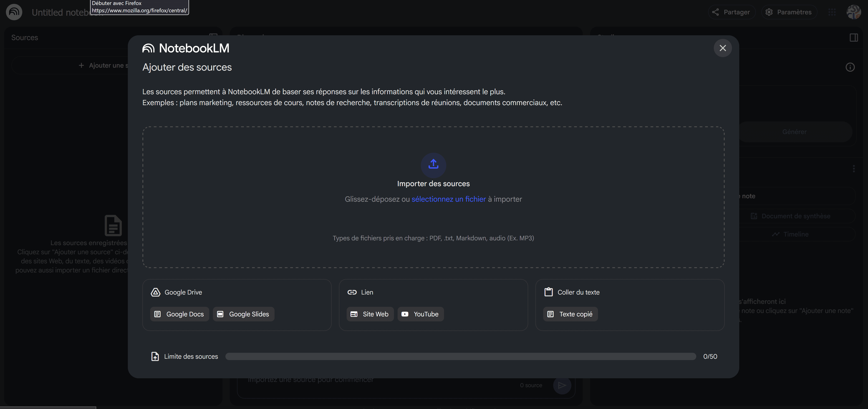Open the Google apps grid
868x409 pixels.
(832, 12)
